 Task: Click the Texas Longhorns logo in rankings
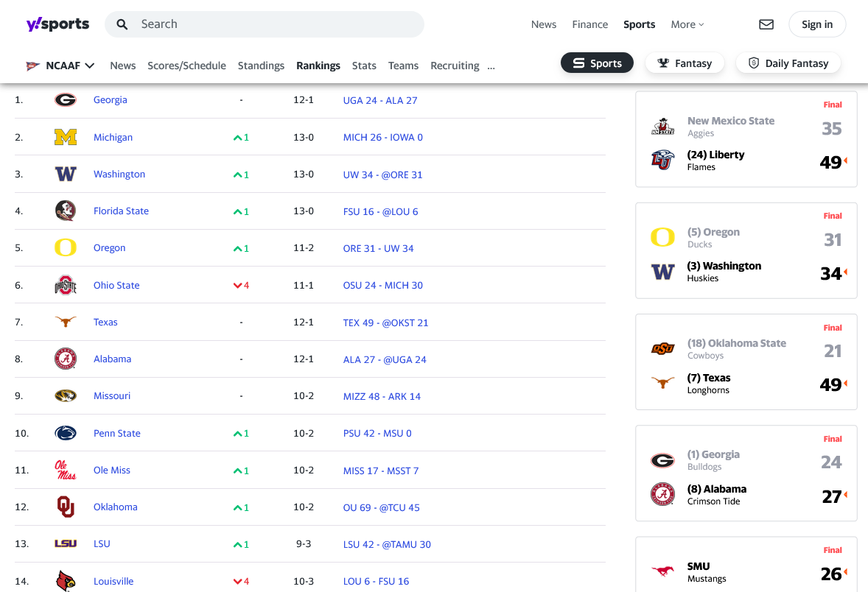pos(66,322)
